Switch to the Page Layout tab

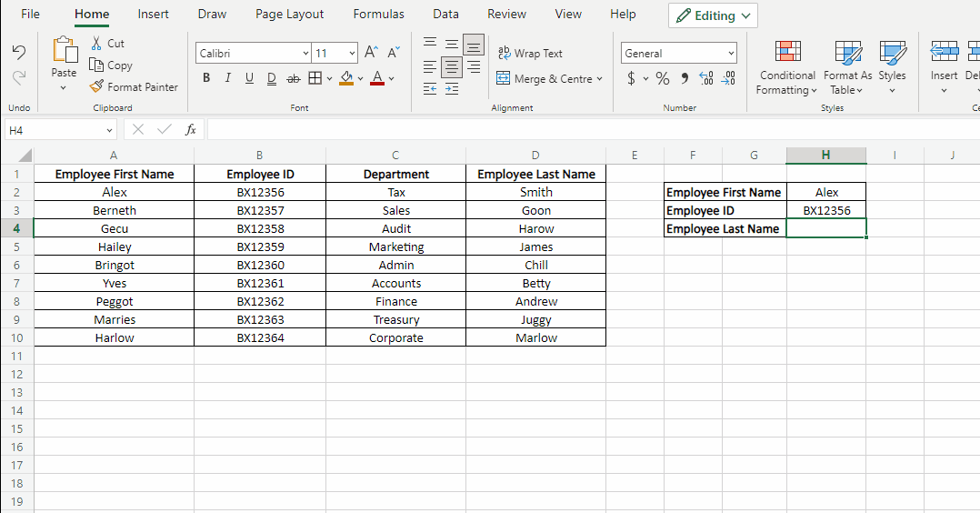[289, 14]
